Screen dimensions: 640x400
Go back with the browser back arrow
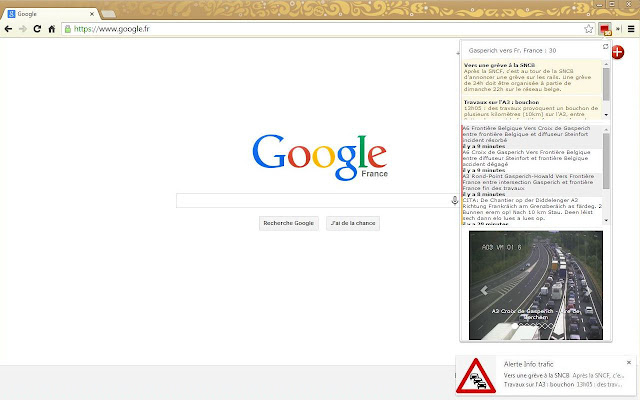[x=8, y=29]
